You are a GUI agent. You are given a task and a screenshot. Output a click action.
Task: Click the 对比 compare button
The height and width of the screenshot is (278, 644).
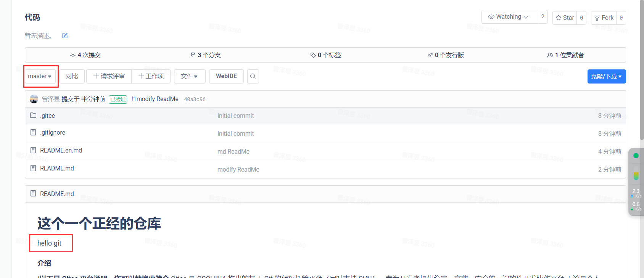click(x=72, y=76)
